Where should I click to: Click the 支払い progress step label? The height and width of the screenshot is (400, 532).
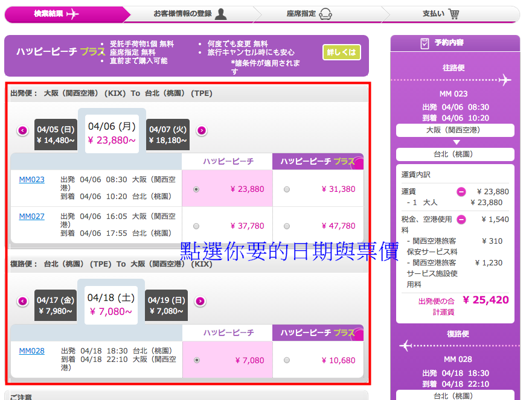[433, 13]
